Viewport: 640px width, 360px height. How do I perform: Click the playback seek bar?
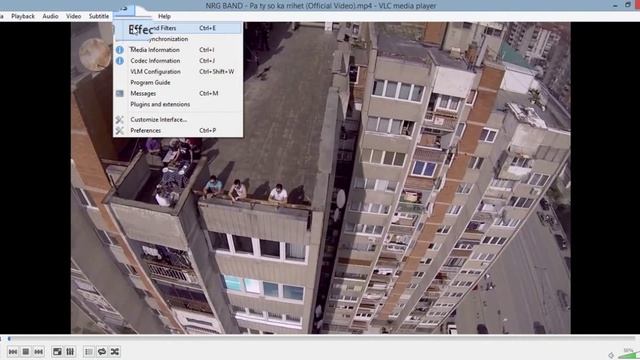tap(320, 338)
